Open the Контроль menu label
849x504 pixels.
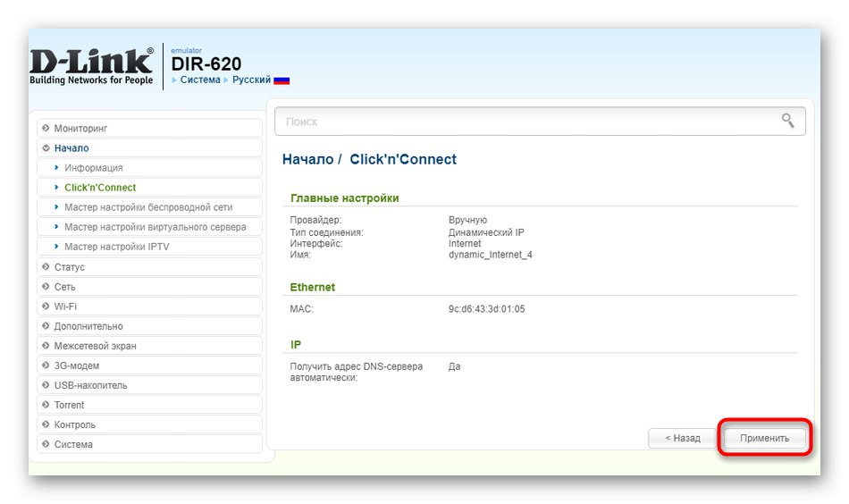75,424
